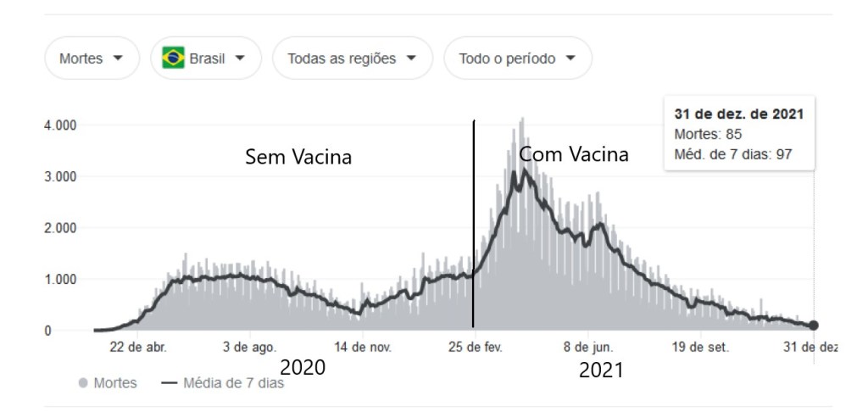This screenshot has width=868, height=412.
Task: Click the Média de 7 dias legend line
Action: (x=168, y=383)
